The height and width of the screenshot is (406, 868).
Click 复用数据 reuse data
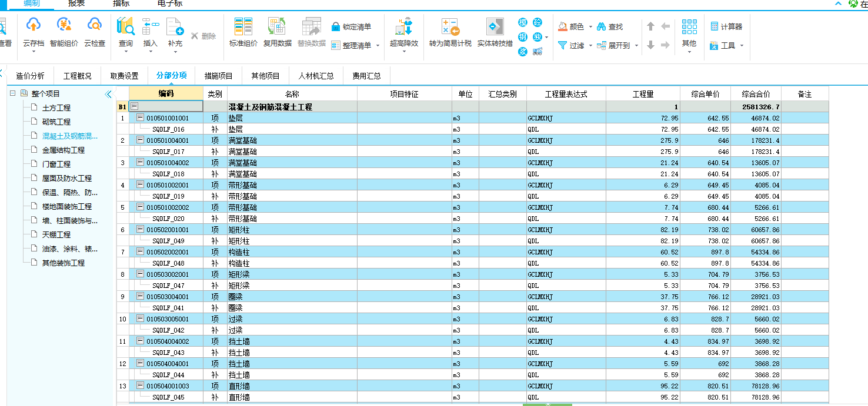[x=278, y=33]
